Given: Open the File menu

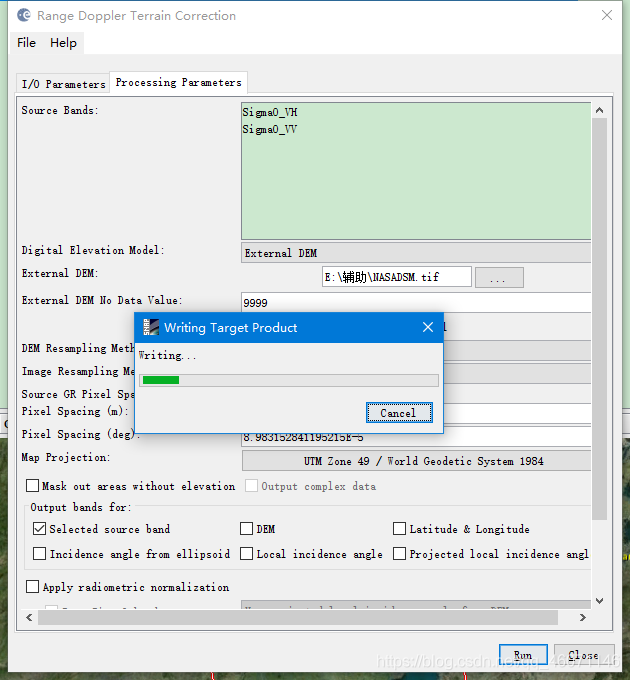Looking at the screenshot, I should (x=26, y=43).
